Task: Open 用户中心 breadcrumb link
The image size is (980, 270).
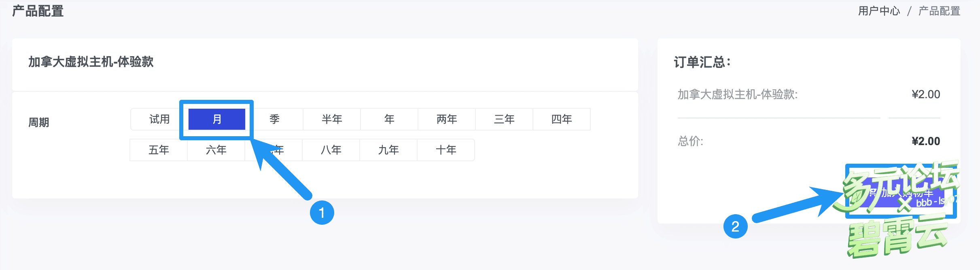Action: [x=879, y=11]
